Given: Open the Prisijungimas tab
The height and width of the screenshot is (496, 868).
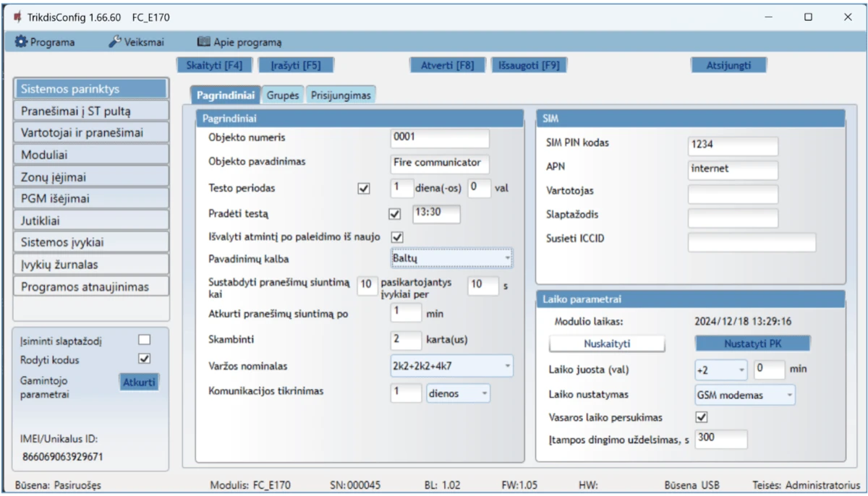Looking at the screenshot, I should coord(341,95).
